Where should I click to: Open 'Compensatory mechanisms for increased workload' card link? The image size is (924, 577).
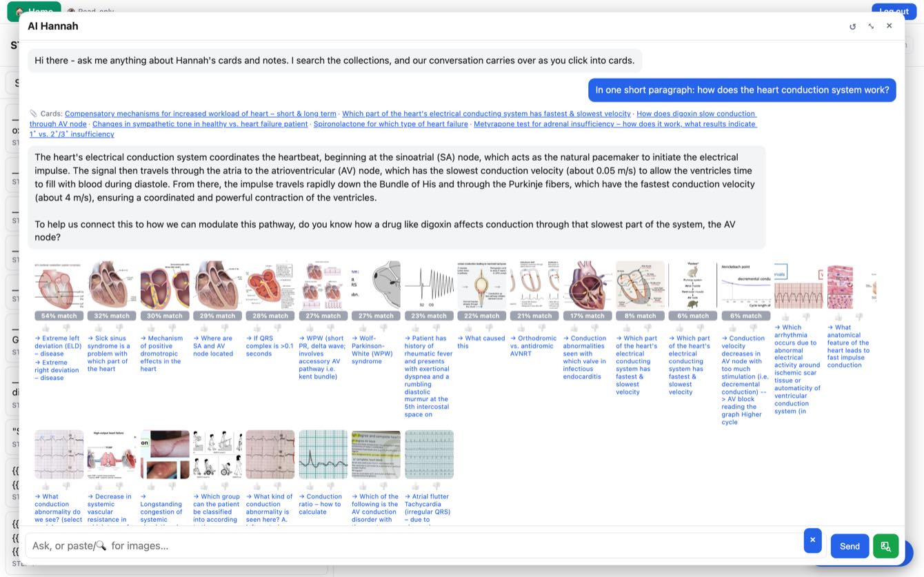pyautogui.click(x=201, y=114)
